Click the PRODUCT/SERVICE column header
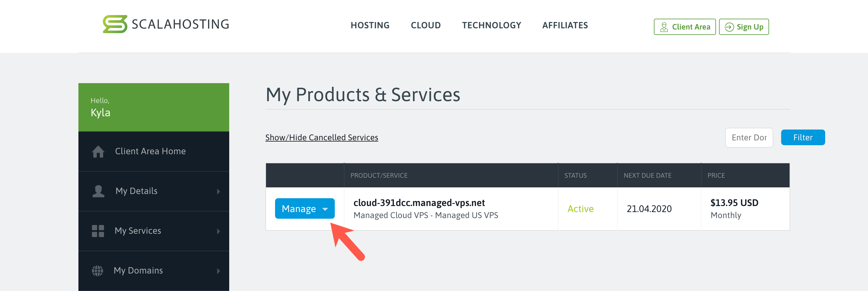 pyautogui.click(x=379, y=175)
